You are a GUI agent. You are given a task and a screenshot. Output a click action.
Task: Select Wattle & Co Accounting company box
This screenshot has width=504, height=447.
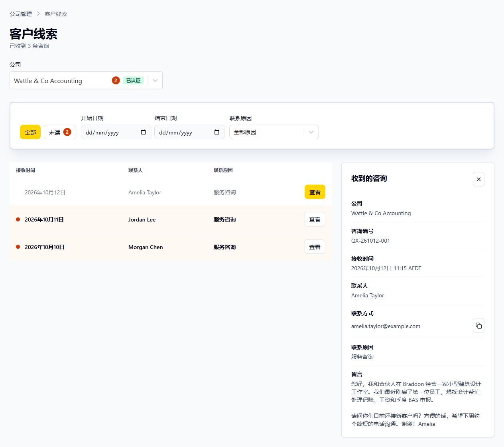coord(86,81)
